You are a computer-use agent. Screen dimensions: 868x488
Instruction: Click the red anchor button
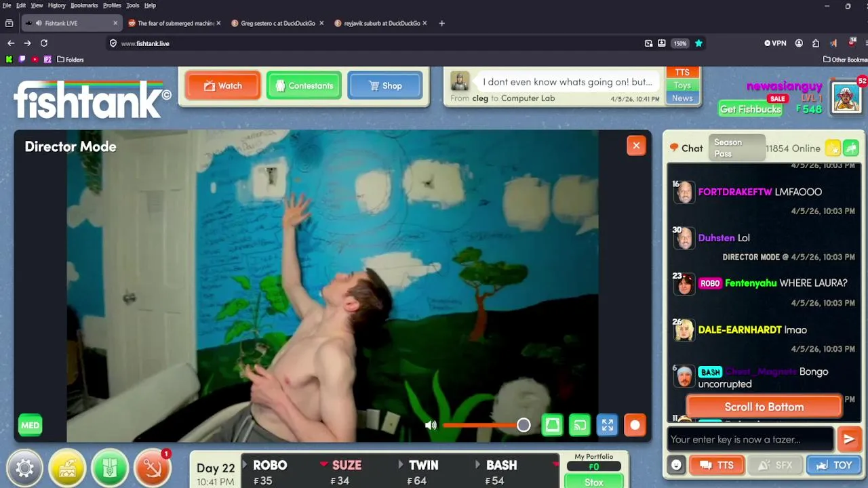tap(152, 468)
